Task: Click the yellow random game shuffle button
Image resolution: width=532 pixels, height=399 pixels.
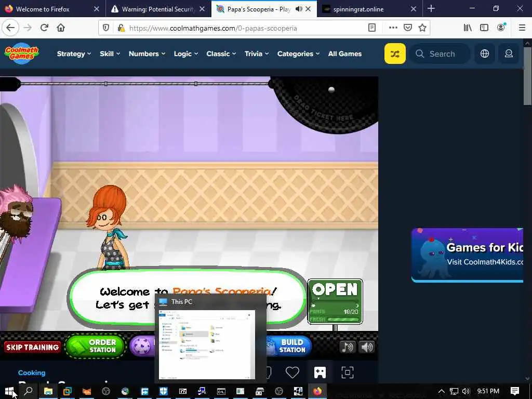Action: click(395, 54)
